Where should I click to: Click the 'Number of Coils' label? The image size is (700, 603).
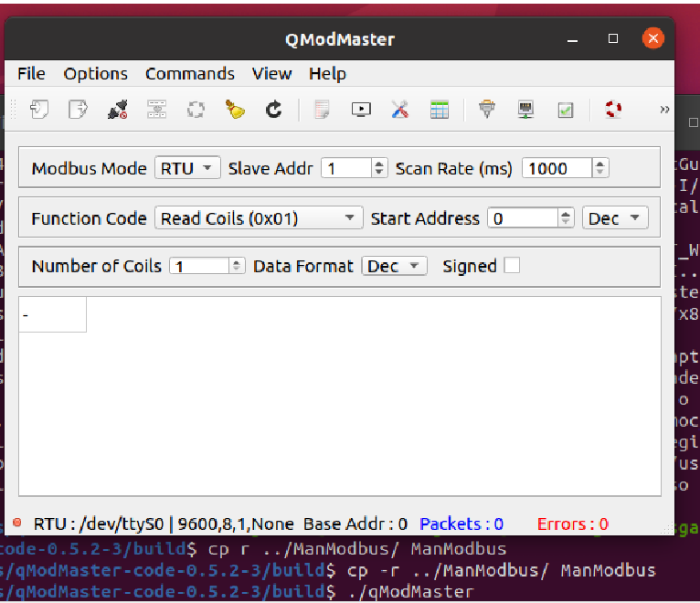(97, 266)
